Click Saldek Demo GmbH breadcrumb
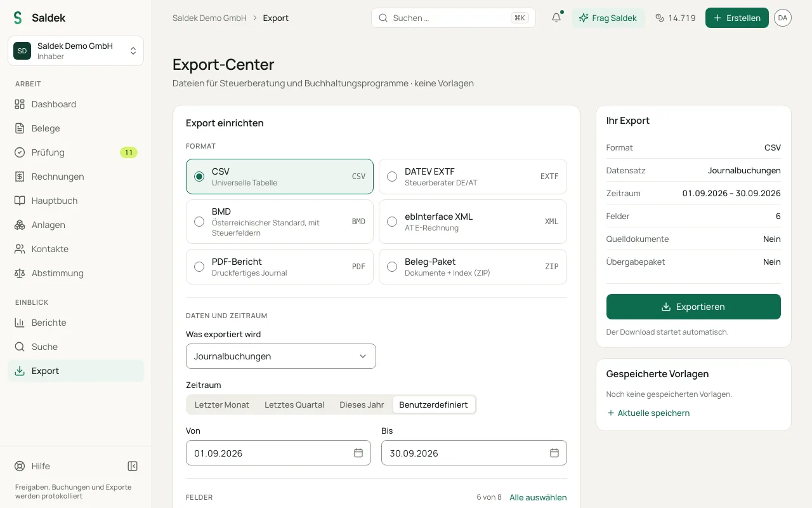Viewport: 812px width, 508px height. click(209, 18)
